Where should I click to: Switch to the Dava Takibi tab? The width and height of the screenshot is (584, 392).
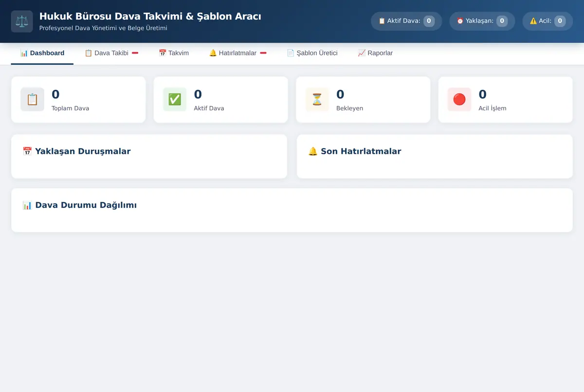111,53
